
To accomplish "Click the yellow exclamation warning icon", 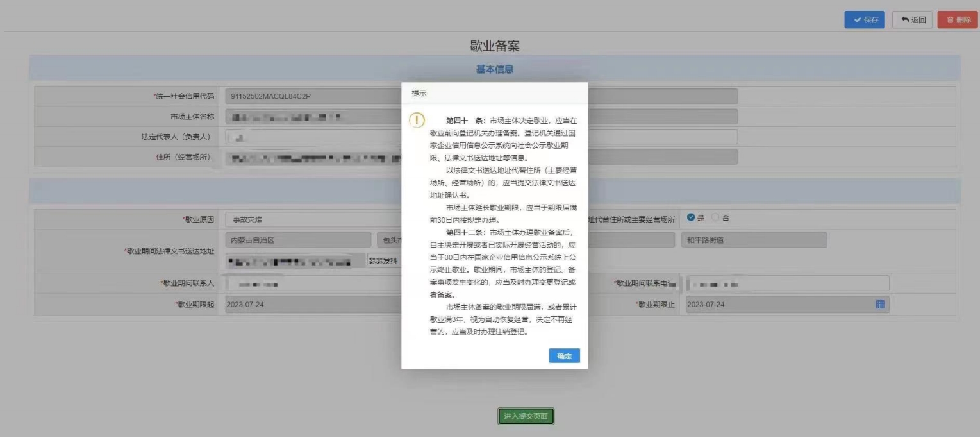I will coord(417,120).
